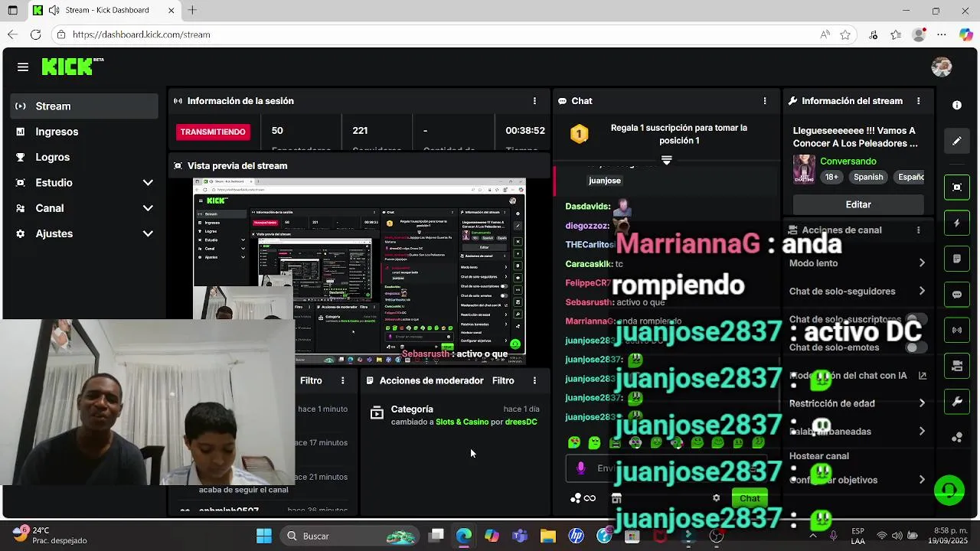Click the document icon in right sidebar

(957, 259)
